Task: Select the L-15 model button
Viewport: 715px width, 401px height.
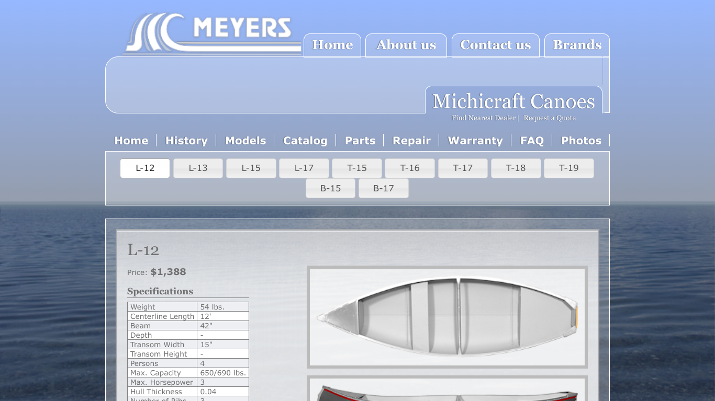Action: 251,168
